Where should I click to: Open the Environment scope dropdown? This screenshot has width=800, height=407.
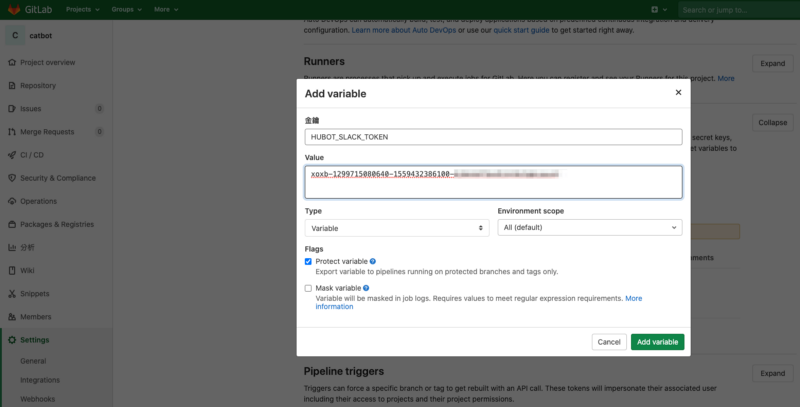(x=590, y=227)
